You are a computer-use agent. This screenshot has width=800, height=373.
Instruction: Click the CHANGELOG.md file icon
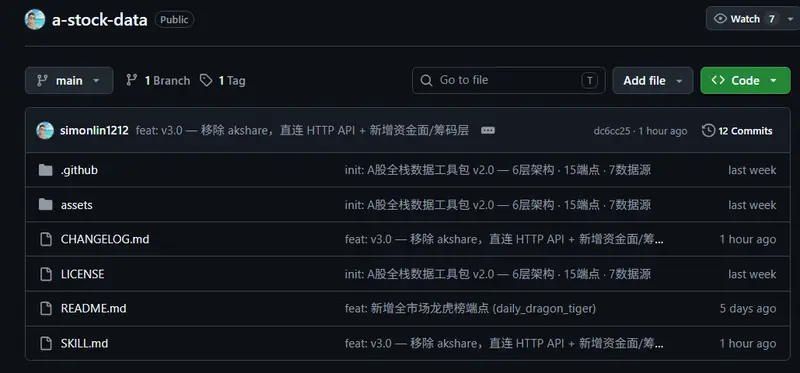[x=46, y=239]
